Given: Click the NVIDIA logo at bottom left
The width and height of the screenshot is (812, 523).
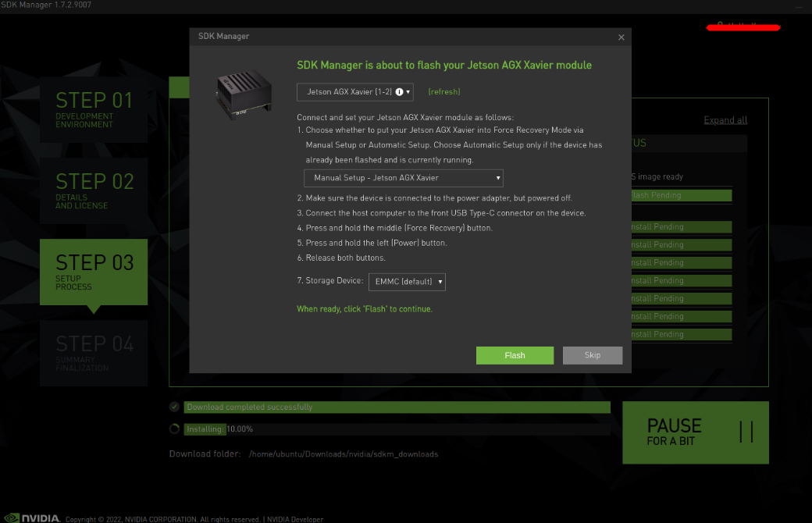Looking at the screenshot, I should [32, 518].
